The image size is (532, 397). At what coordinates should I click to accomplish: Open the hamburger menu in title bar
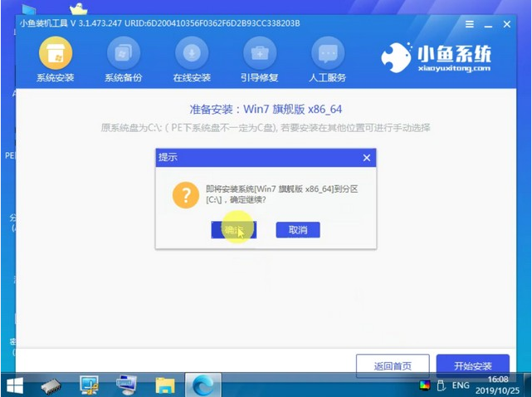470,24
